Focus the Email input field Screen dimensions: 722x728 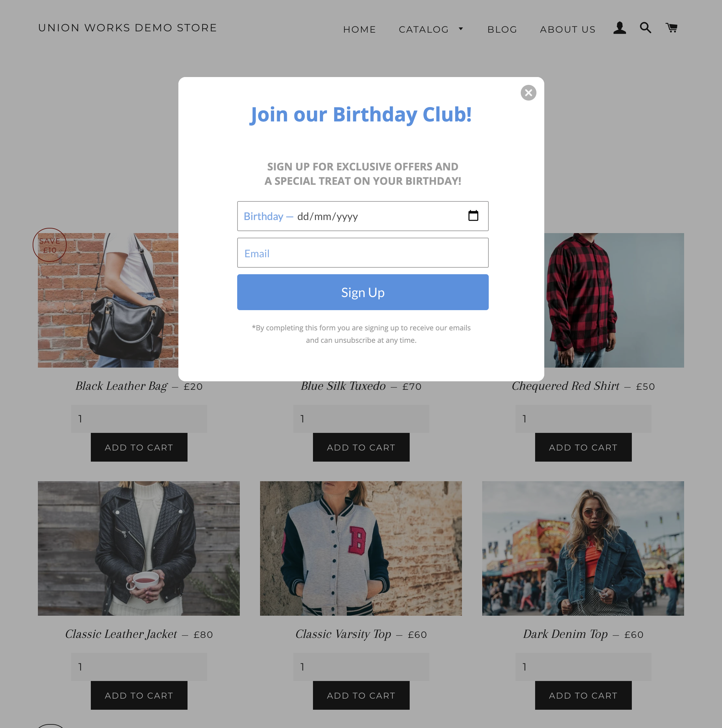pos(363,253)
